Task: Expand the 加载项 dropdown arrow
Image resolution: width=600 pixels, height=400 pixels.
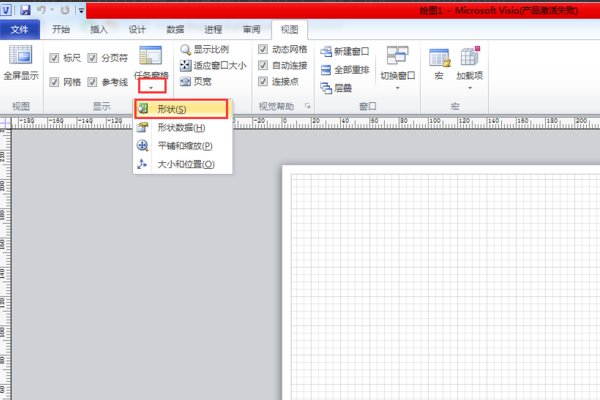Action: coord(470,88)
